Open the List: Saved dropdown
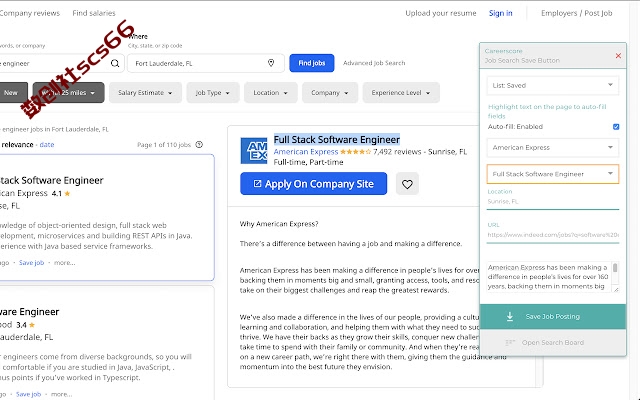The height and width of the screenshot is (400, 640). (x=553, y=85)
